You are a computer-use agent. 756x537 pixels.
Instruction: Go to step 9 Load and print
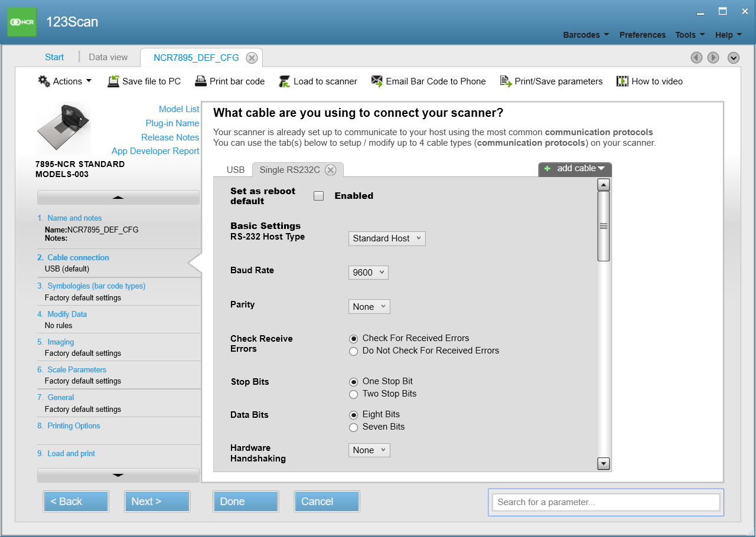tap(71, 454)
